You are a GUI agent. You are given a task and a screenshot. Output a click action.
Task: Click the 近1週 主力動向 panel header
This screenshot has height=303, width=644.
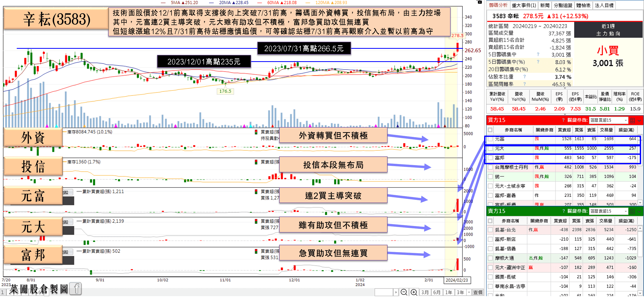pos(608,30)
